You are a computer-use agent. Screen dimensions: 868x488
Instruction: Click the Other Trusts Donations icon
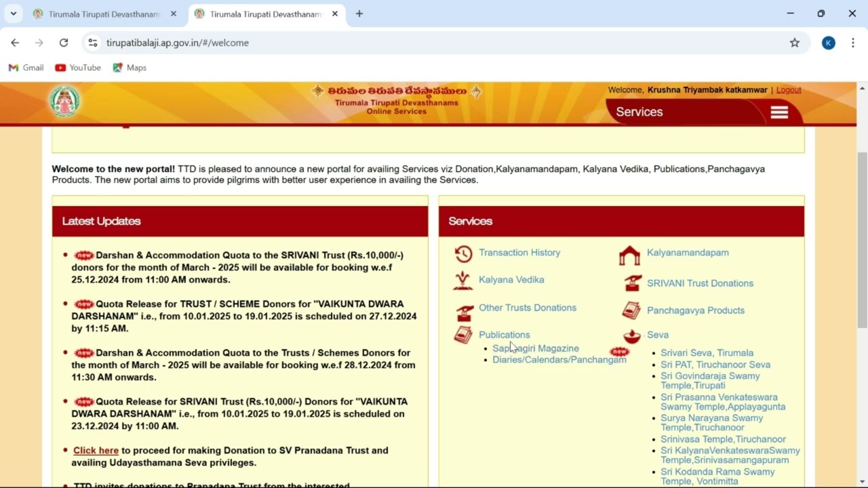pyautogui.click(x=464, y=312)
